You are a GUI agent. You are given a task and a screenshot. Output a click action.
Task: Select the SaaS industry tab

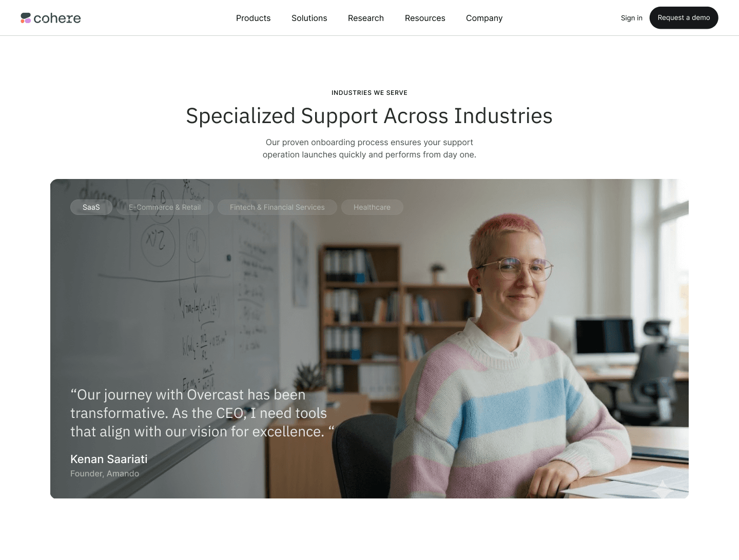[x=91, y=207]
